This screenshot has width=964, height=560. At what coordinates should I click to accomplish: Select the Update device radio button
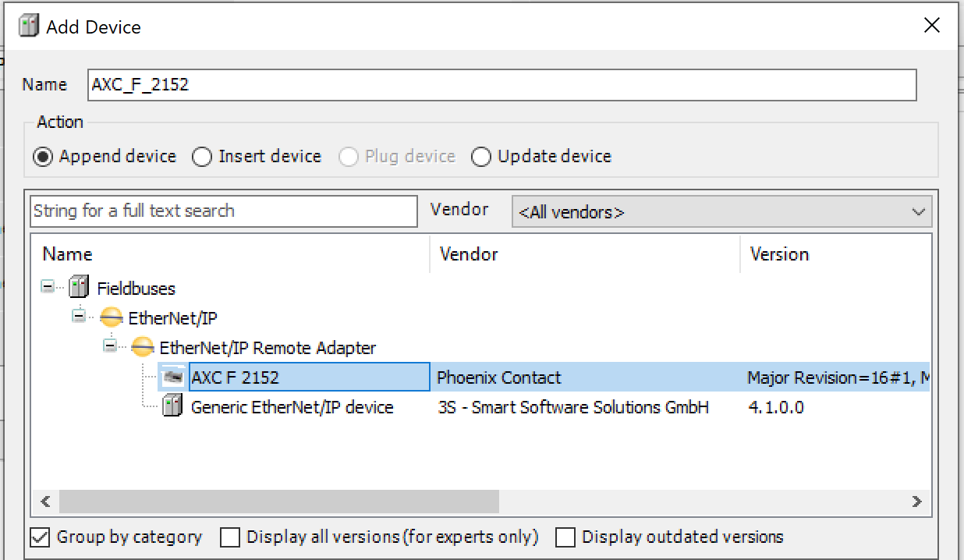click(481, 157)
